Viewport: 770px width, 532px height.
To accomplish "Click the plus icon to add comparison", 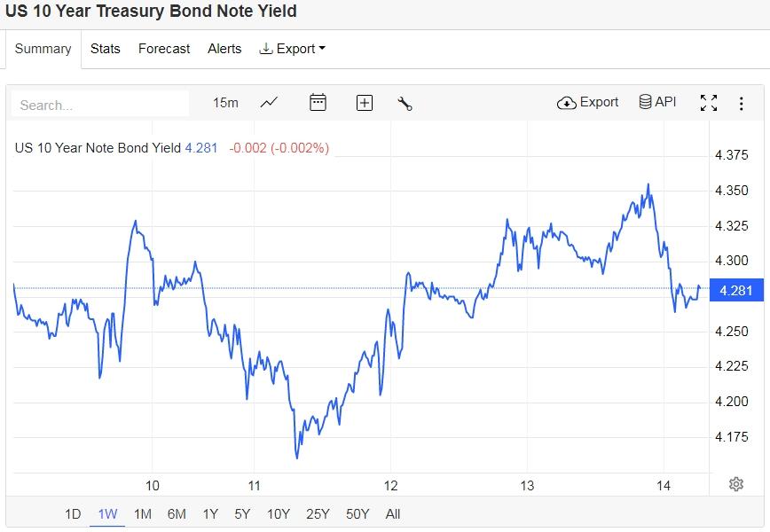I will (x=364, y=103).
